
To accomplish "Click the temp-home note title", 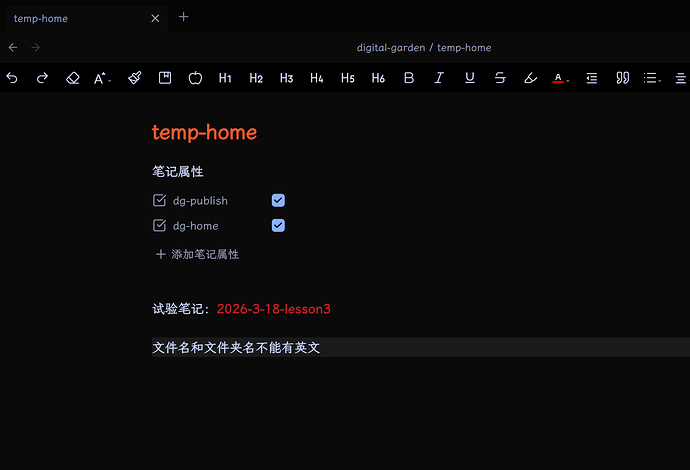I will coord(205,132).
